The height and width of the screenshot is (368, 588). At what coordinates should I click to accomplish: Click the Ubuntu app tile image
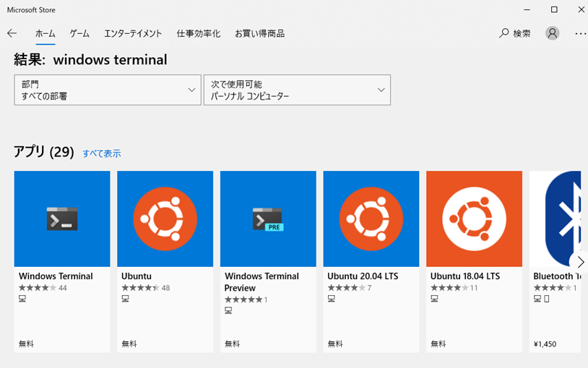pos(165,219)
